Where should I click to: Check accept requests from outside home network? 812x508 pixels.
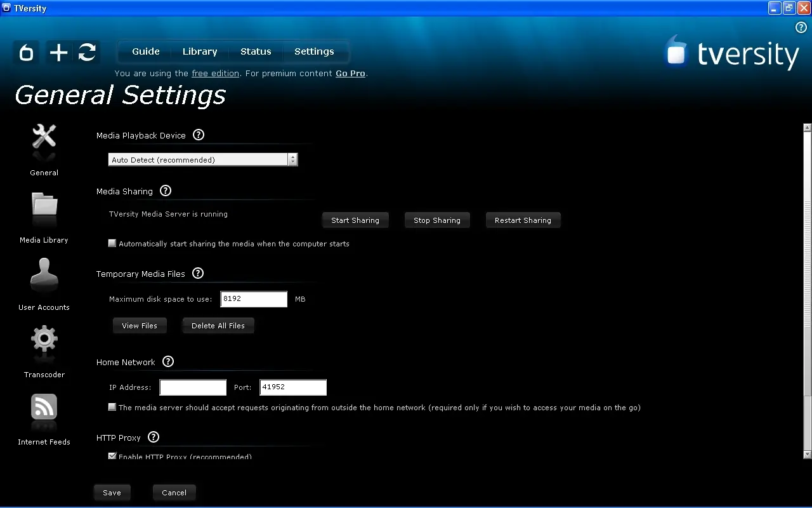click(112, 407)
